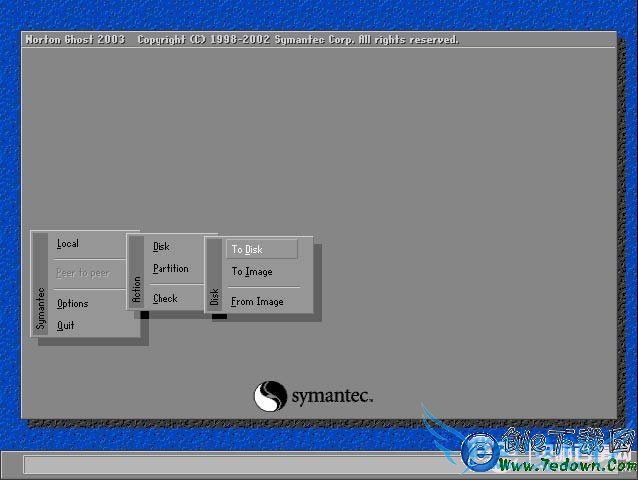Click the vertical Disk submenu label
The image size is (638, 480).
[x=214, y=297]
